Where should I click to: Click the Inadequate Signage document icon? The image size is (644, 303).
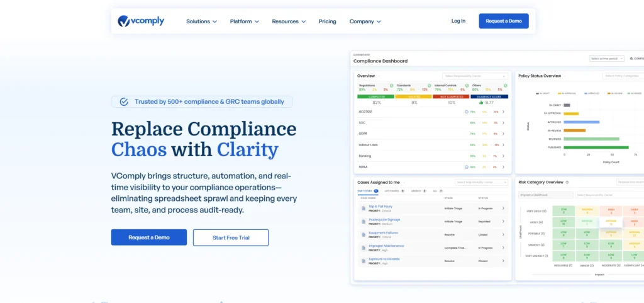pos(364,222)
